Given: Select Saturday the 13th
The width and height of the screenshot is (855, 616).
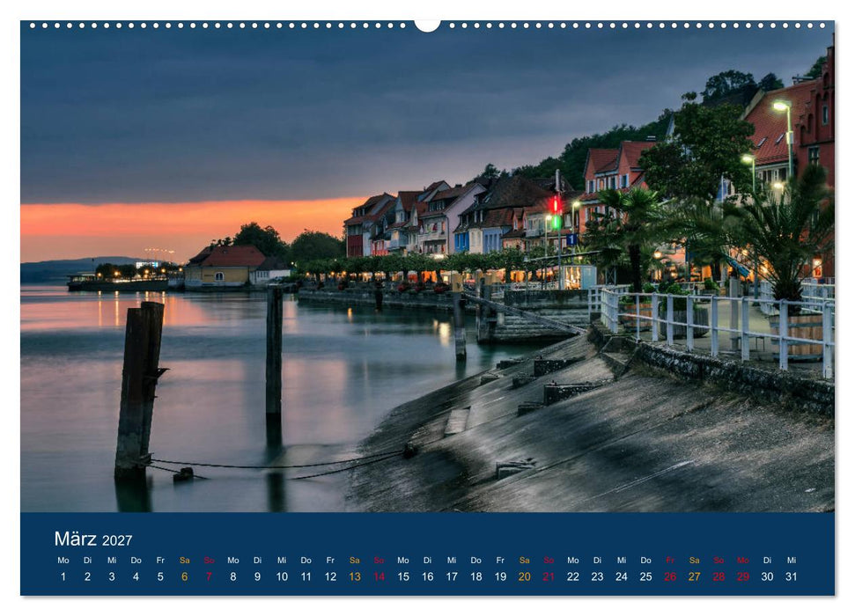Looking at the screenshot, I should point(355,576).
